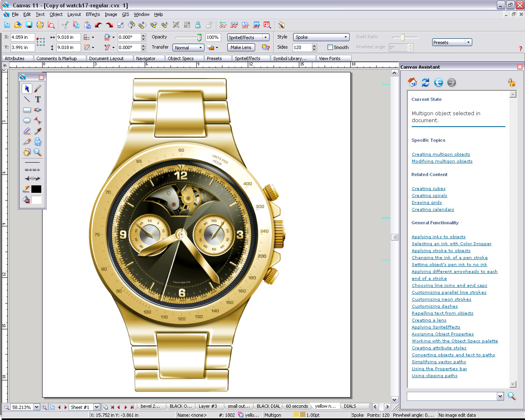
Task: Click the Opacity slider handle
Action: [199, 38]
